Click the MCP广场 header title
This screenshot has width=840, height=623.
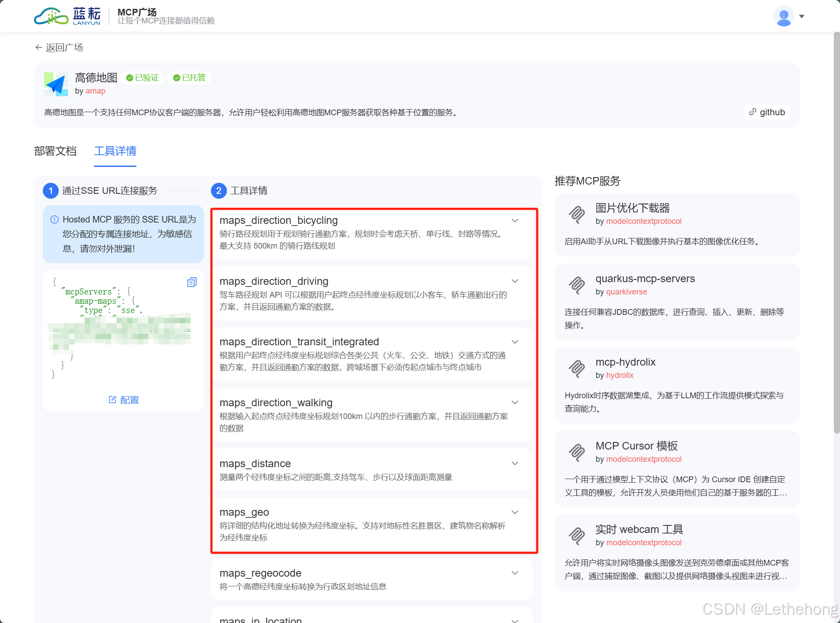137,12
